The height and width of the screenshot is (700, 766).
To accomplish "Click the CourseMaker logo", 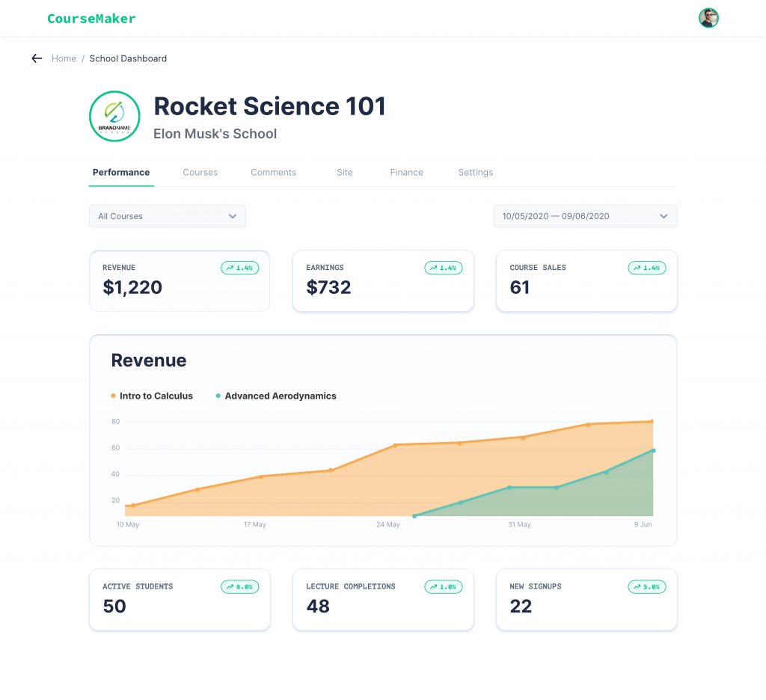I will pyautogui.click(x=91, y=18).
